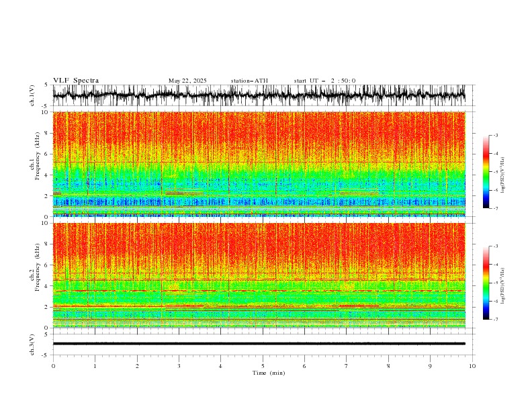Click time axis tick "0" at bottom
Viewport: 532px width, 411px height.
53,366
